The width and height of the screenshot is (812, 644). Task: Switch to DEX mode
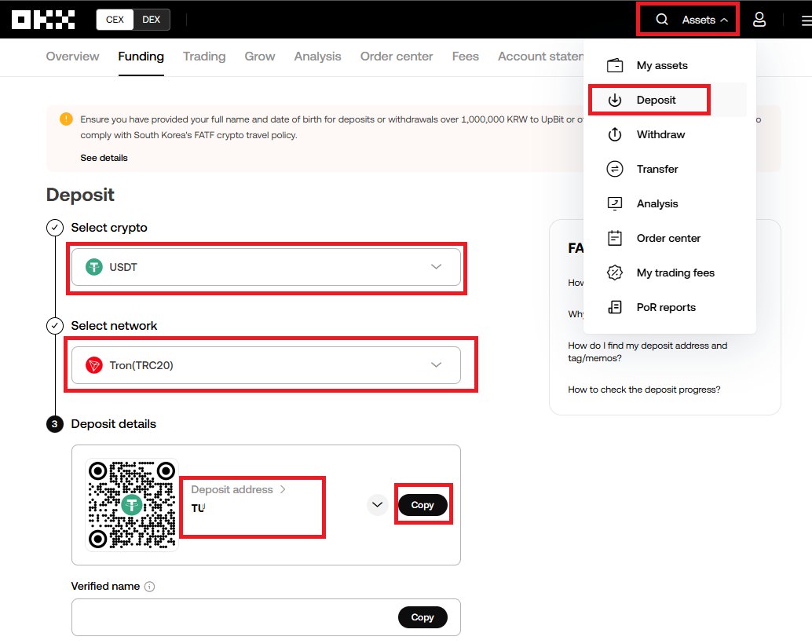[152, 20]
